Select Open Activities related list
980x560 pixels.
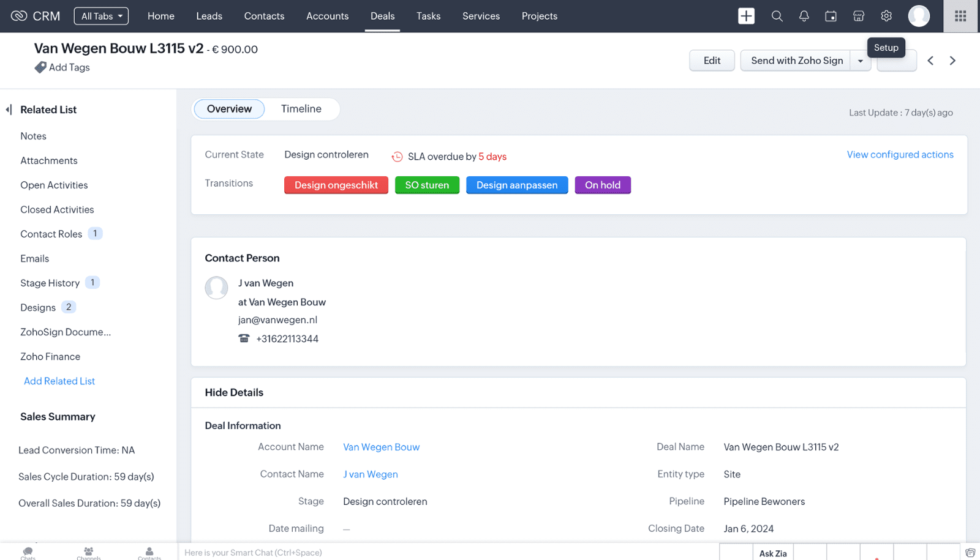[x=54, y=185]
